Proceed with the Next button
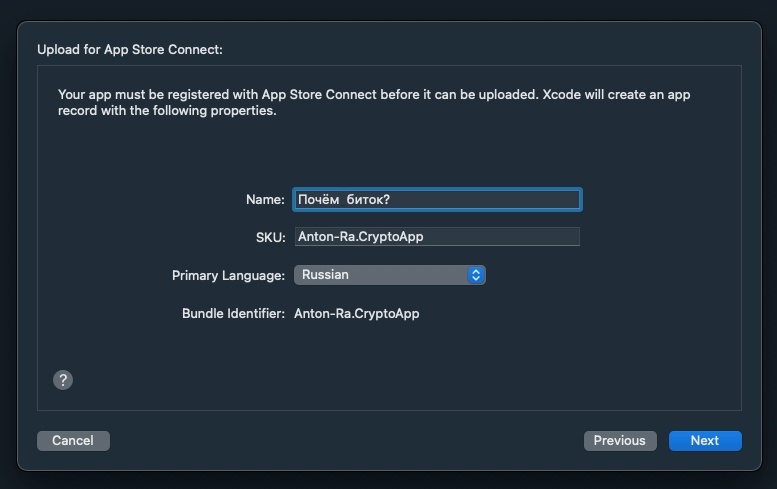The height and width of the screenshot is (489, 777). click(x=705, y=441)
